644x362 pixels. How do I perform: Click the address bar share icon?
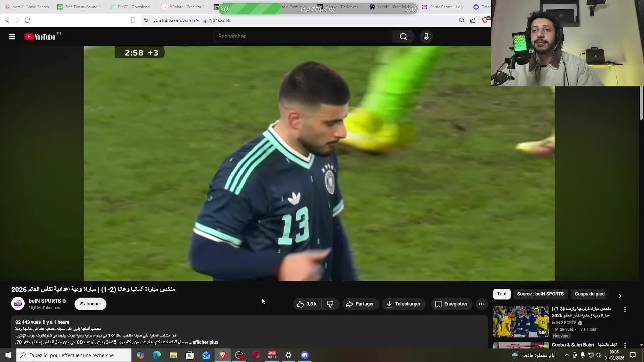click(x=473, y=20)
